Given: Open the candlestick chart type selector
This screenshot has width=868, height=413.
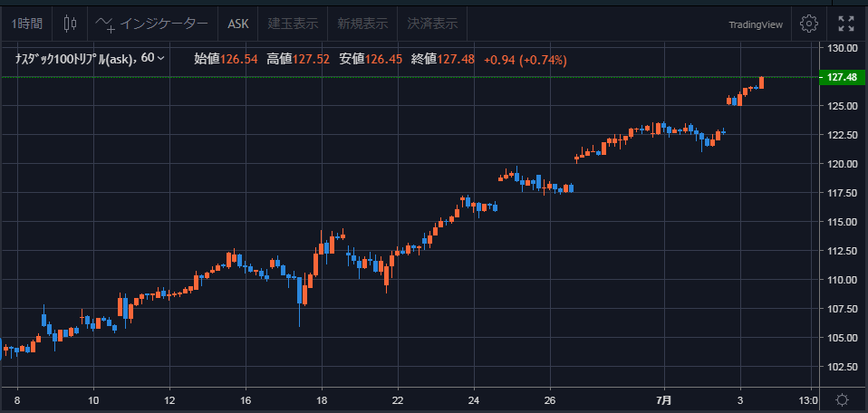Looking at the screenshot, I should click(x=71, y=24).
